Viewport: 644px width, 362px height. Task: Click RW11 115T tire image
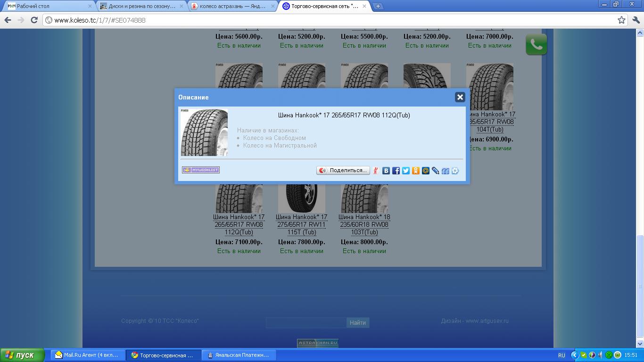tap(302, 198)
